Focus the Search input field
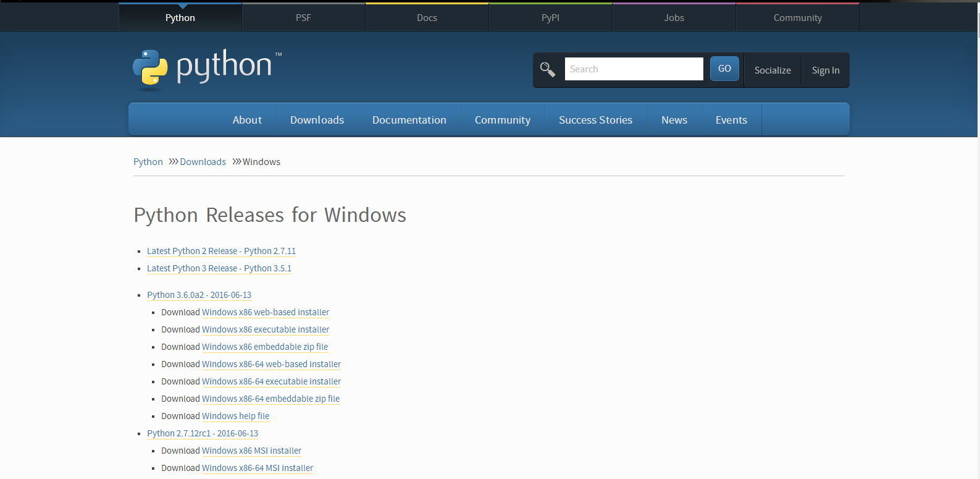980x479 pixels. [x=634, y=69]
